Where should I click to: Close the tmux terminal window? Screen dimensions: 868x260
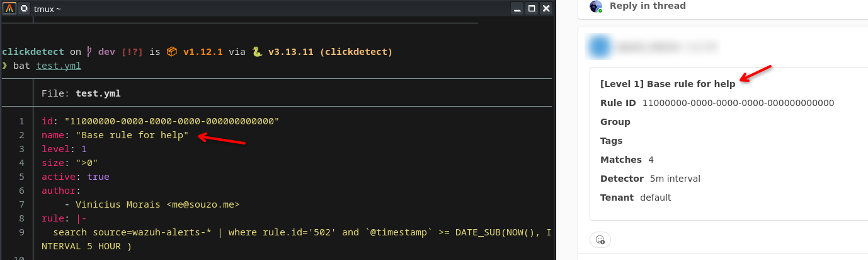coord(546,8)
